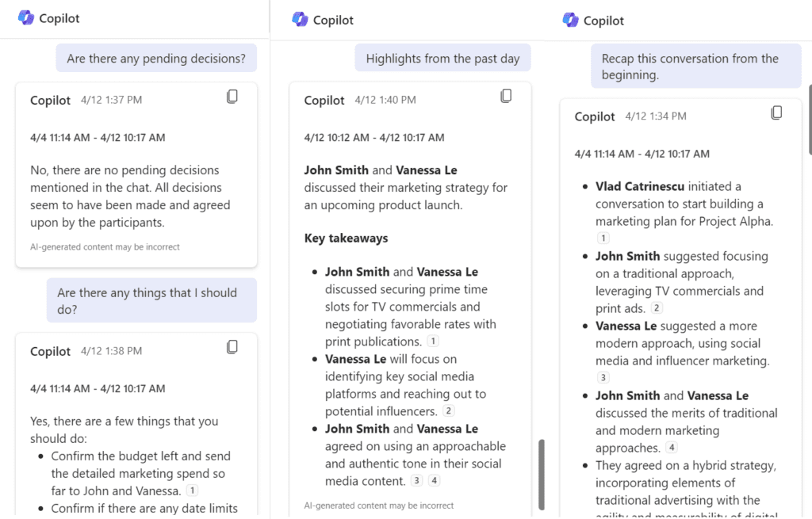Copy the 1:40 PM highlights response

(506, 96)
